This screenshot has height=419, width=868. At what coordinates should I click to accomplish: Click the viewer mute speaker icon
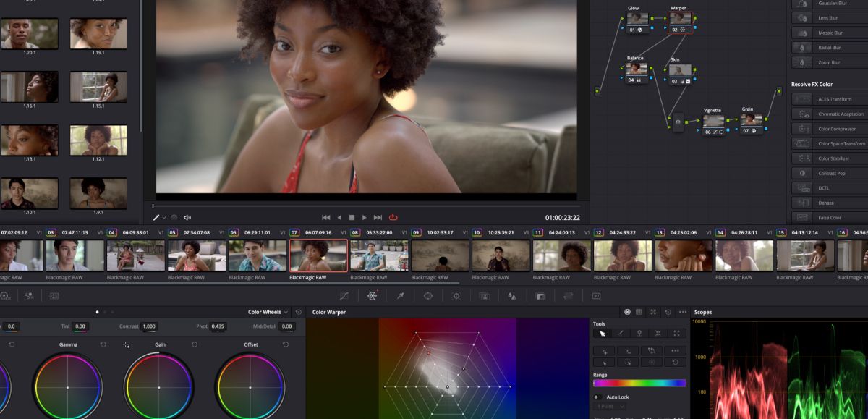187,217
